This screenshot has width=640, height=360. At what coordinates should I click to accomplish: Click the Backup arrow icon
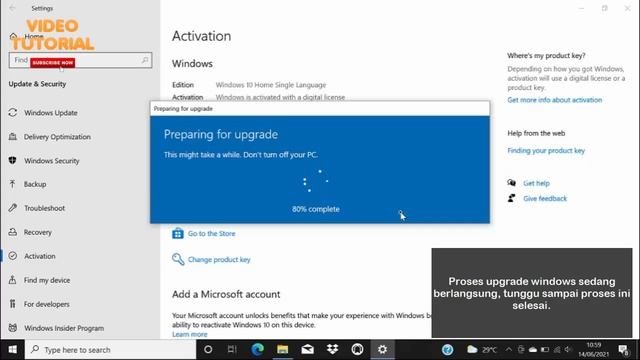point(13,184)
